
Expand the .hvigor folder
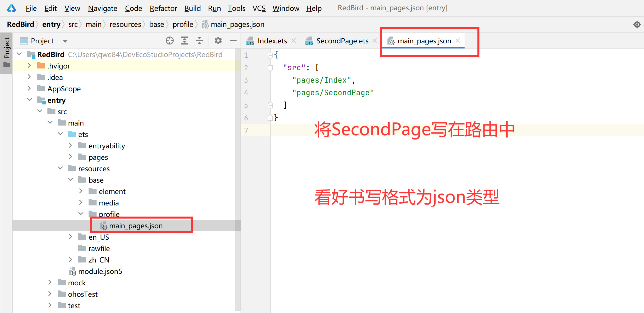(x=29, y=66)
